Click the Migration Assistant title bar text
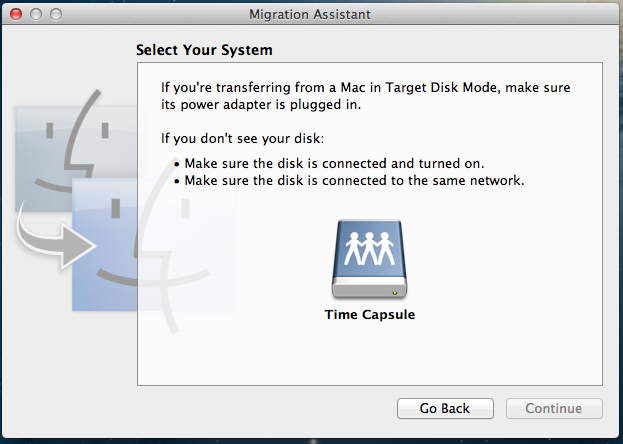 click(x=311, y=14)
